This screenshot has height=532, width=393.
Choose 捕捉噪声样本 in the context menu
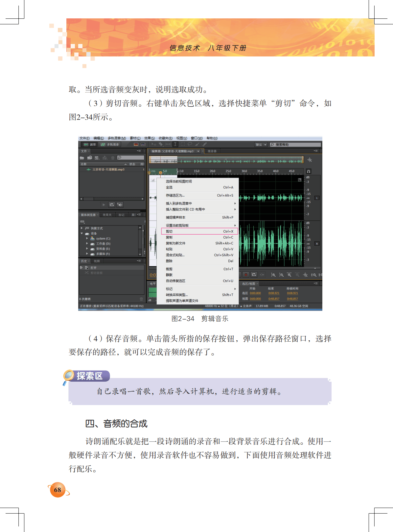point(199,217)
